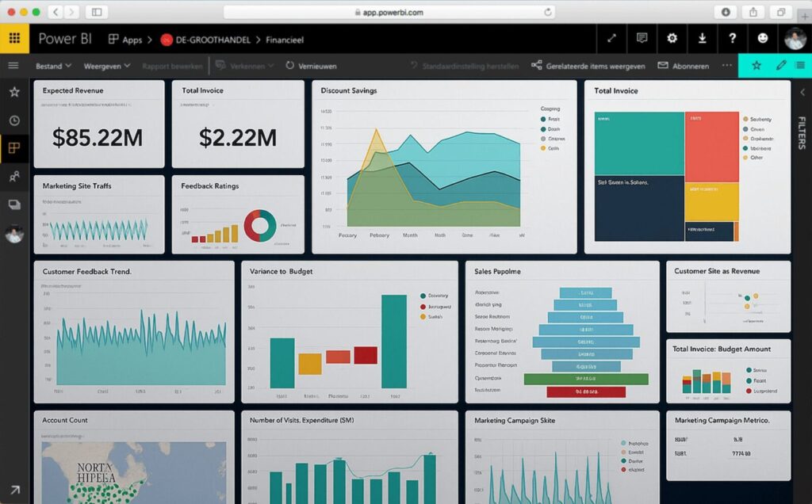Open Power BI settings gear
Viewport: 812px width, 504px height.
672,39
